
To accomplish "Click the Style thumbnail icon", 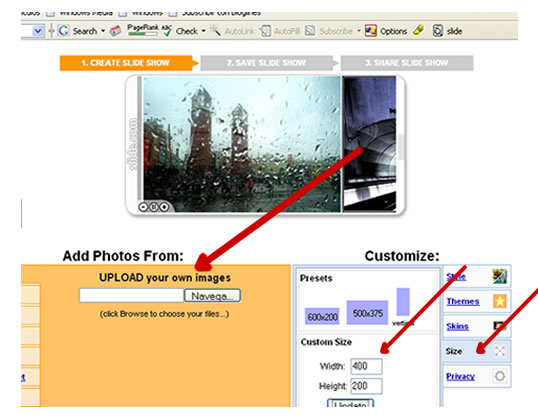I will click(500, 276).
